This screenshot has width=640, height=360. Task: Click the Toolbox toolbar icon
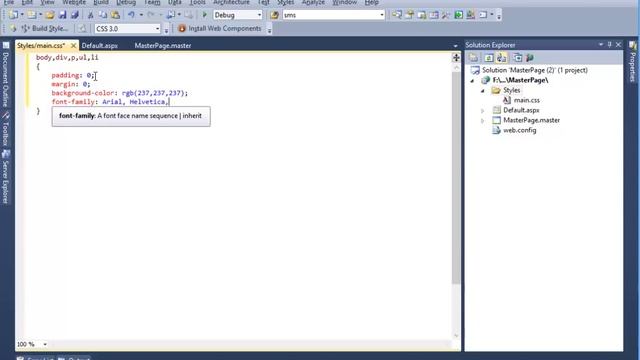pyautogui.click(x=434, y=15)
